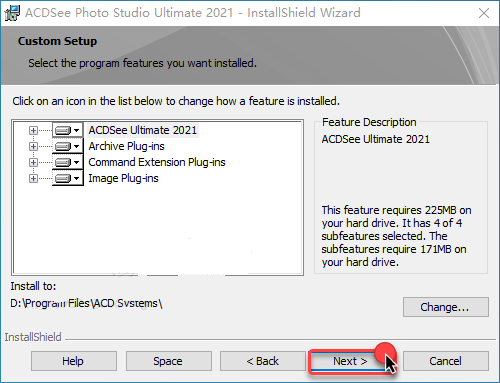Click the drive icon for Command Extension Plug-ins
The height and width of the screenshot is (383, 500).
(x=63, y=162)
